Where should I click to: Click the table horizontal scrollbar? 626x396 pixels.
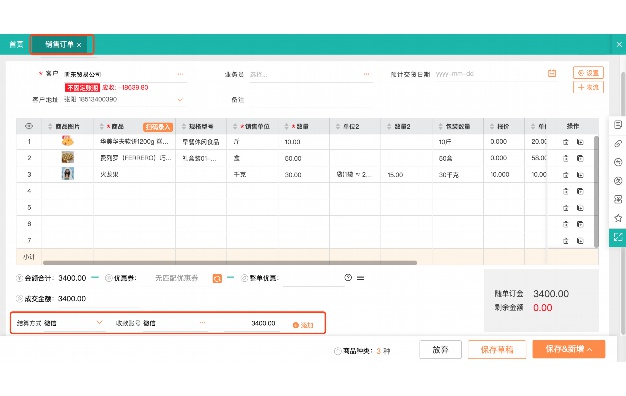(x=230, y=263)
